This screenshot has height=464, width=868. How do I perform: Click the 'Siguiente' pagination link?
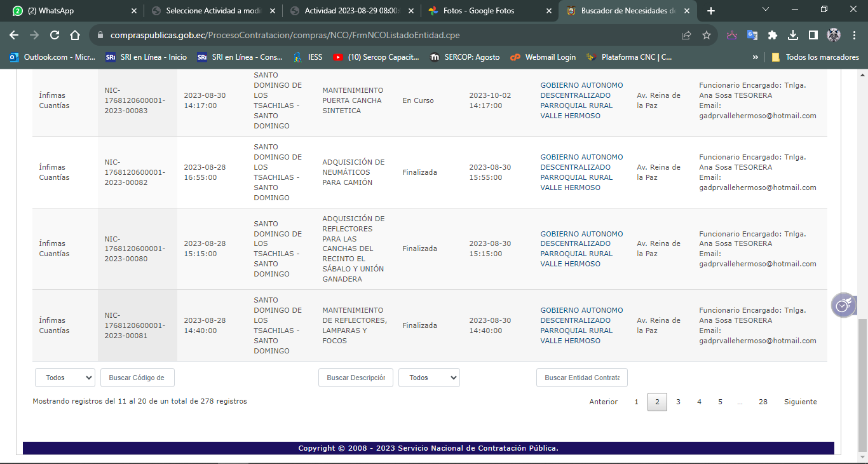pos(800,402)
